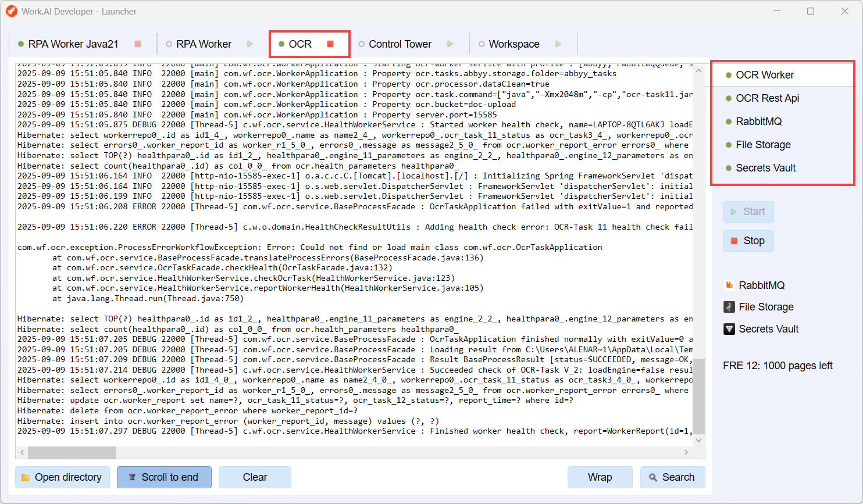Open the log Search
Screen dimensions: 863x504
pyautogui.click(x=672, y=477)
